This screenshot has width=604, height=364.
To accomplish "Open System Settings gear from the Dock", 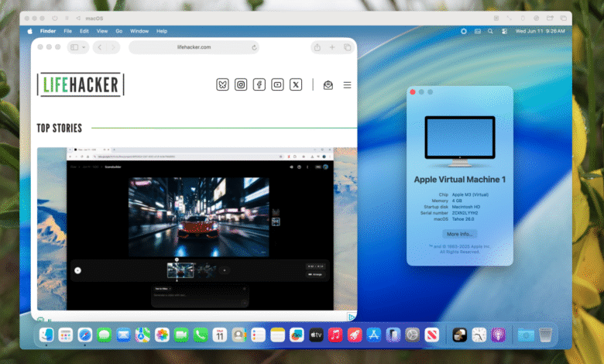I will click(x=412, y=335).
